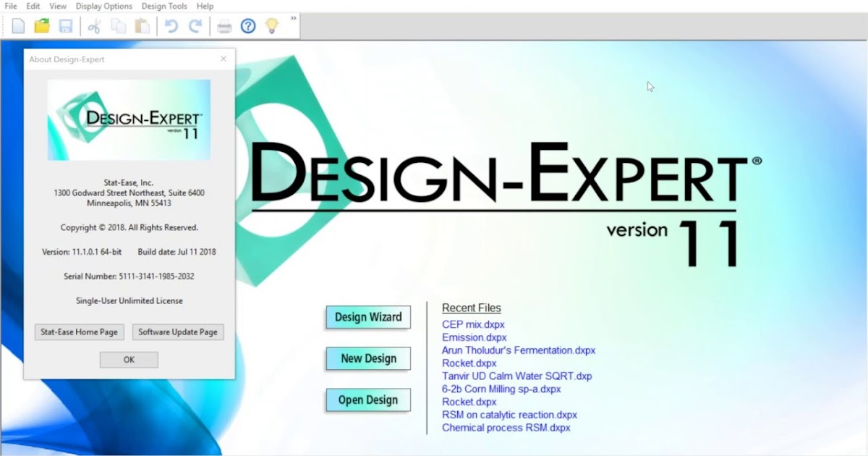Confirm the About dialog with OK
868x456 pixels.
click(x=129, y=360)
